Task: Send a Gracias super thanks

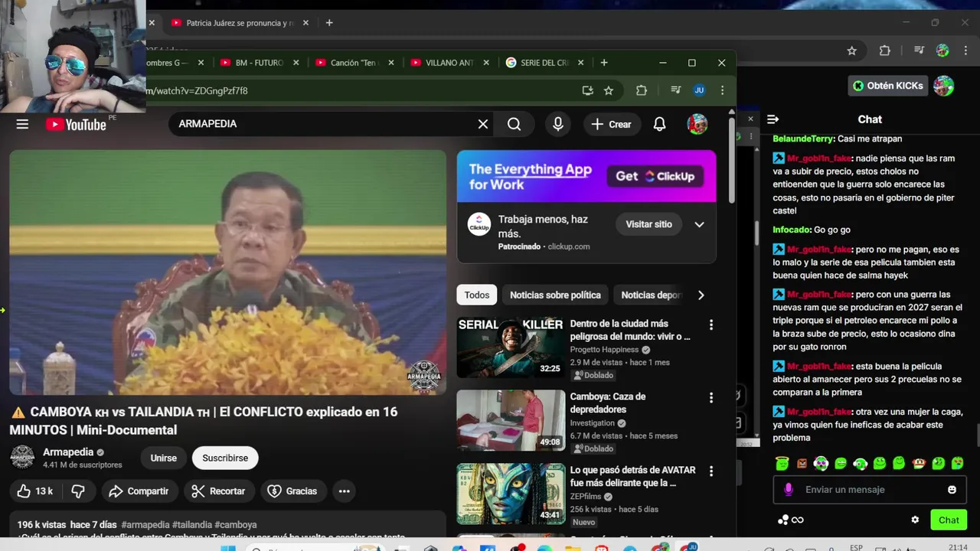Action: click(292, 491)
